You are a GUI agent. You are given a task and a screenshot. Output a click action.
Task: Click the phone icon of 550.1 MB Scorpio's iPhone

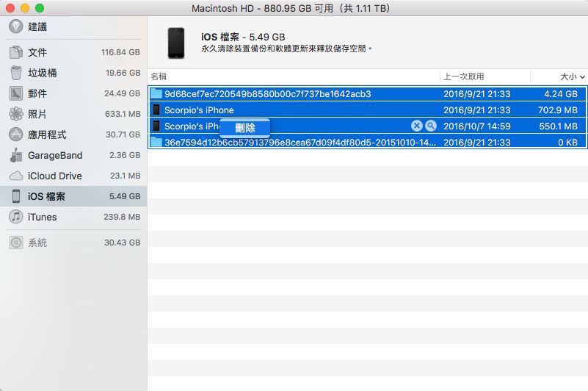[156, 126]
